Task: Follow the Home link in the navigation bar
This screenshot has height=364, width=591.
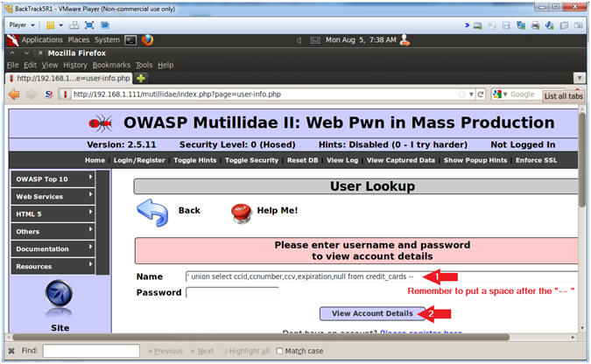Action: pos(95,160)
